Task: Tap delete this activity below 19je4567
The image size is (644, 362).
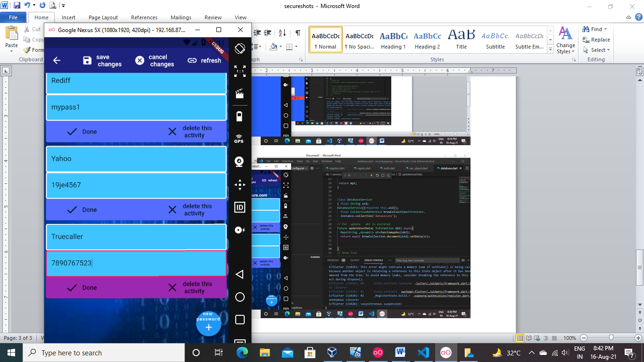Action: [190, 210]
